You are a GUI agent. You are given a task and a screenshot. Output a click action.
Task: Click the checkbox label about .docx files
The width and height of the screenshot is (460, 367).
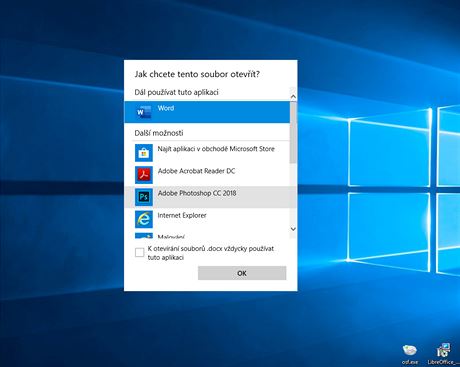(211, 253)
